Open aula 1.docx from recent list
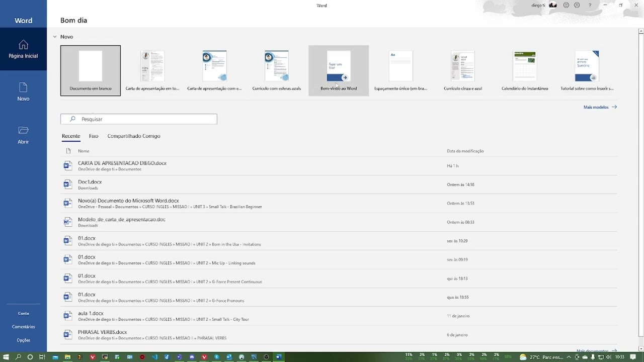This screenshot has height=362, width=644. point(339,316)
